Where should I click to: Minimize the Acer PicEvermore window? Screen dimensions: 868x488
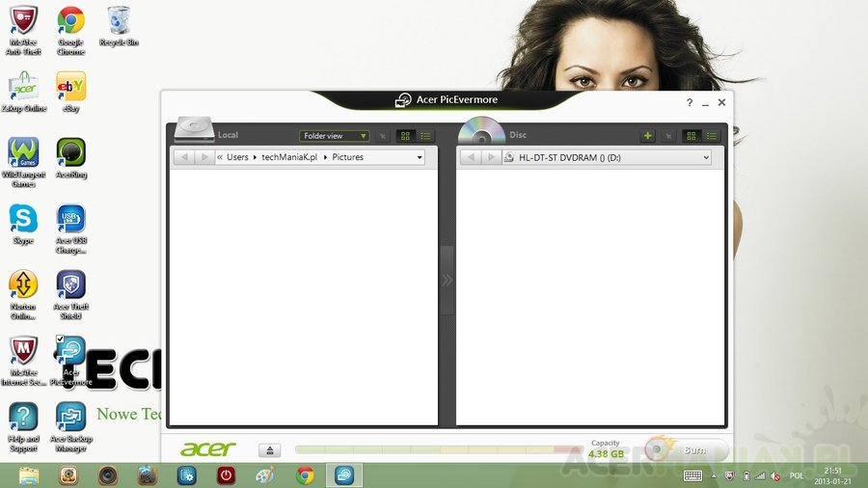click(705, 103)
